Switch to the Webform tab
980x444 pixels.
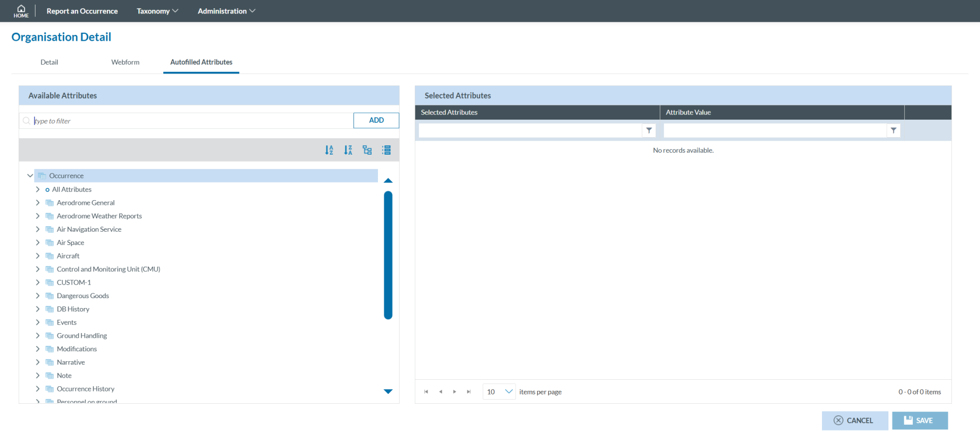(125, 62)
